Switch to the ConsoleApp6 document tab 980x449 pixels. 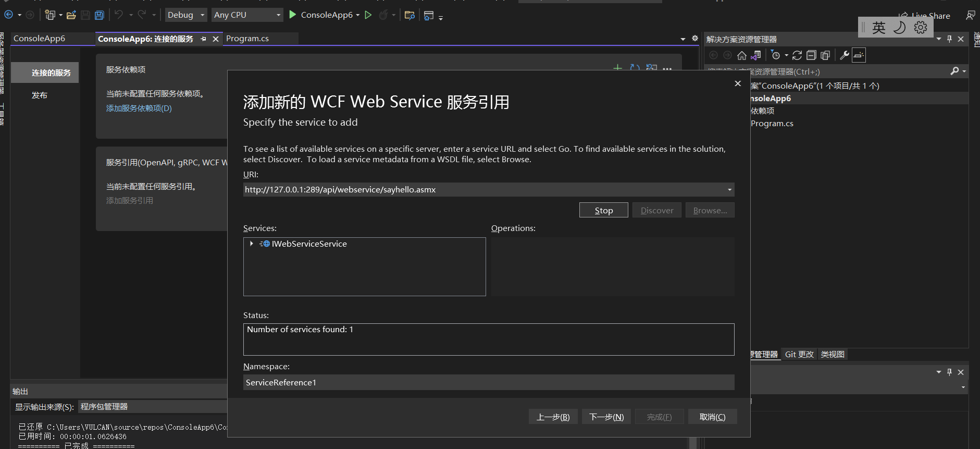pos(40,39)
